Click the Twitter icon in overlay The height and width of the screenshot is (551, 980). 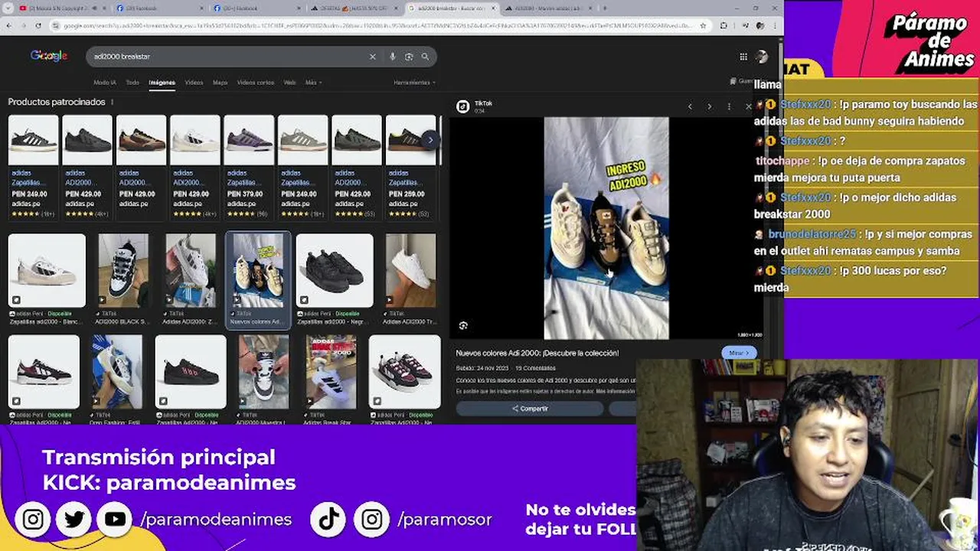pos(74,520)
